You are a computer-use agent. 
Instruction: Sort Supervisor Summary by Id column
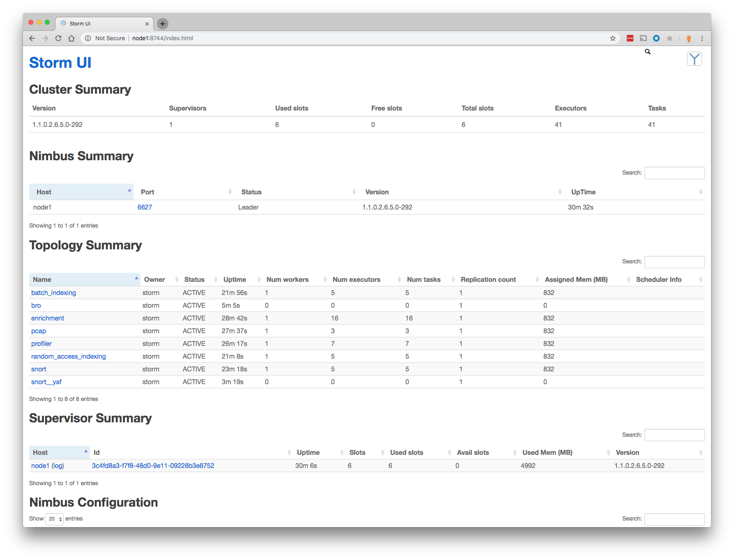[191, 452]
